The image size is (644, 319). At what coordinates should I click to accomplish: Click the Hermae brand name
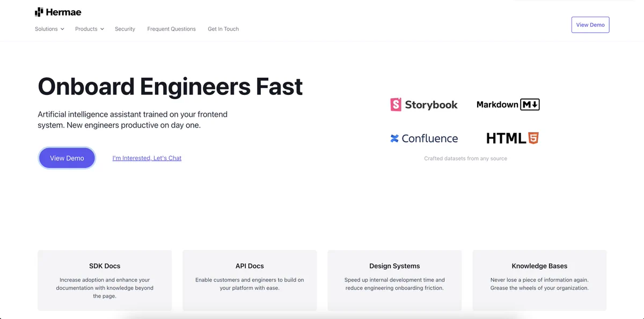(x=63, y=12)
